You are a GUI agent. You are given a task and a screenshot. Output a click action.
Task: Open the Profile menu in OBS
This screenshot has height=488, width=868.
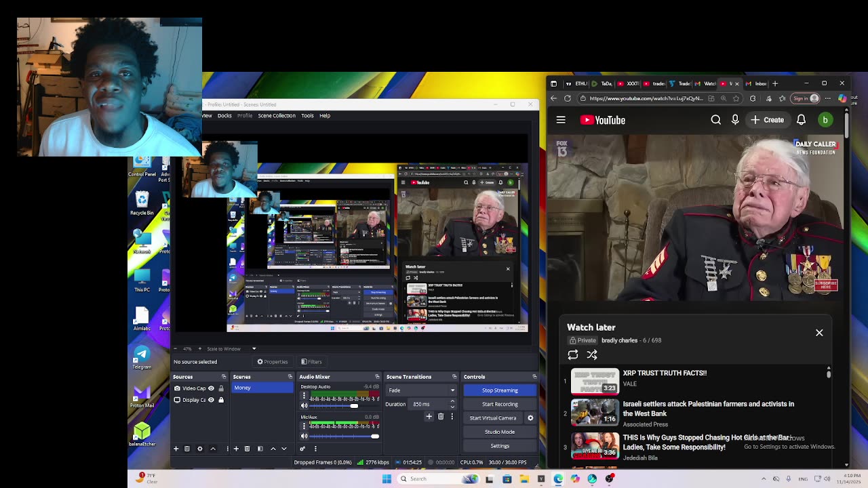click(x=245, y=116)
